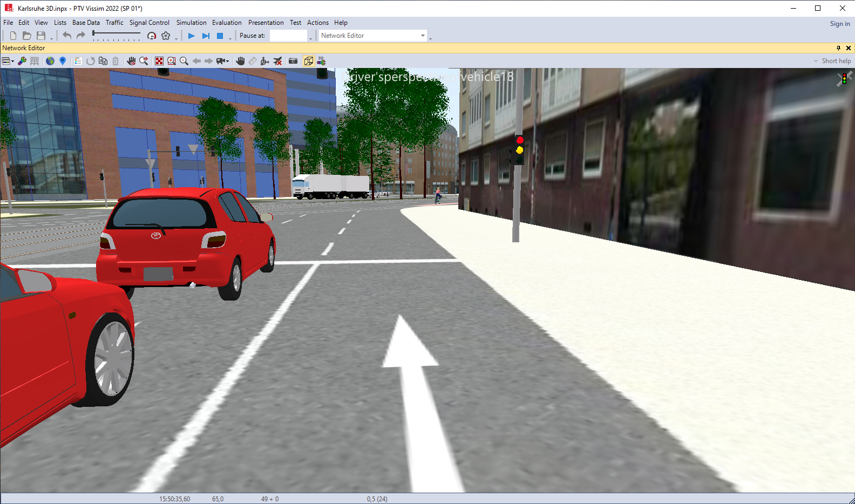Click the zoom out magnifier icon
855x504 pixels.
coord(184,61)
